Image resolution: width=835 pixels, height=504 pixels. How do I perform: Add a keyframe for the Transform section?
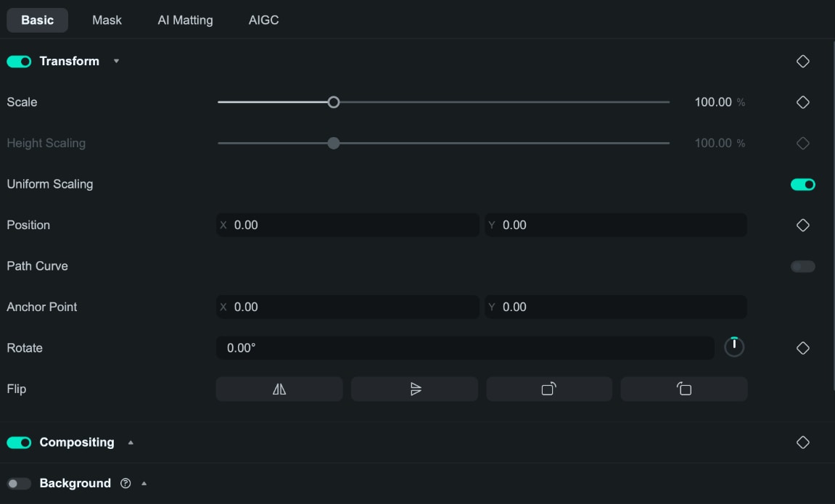point(803,61)
